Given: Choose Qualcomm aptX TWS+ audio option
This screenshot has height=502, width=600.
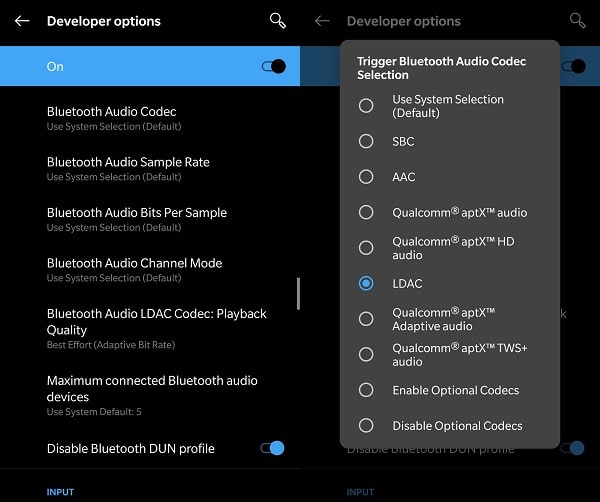Looking at the screenshot, I should pyautogui.click(x=366, y=354).
